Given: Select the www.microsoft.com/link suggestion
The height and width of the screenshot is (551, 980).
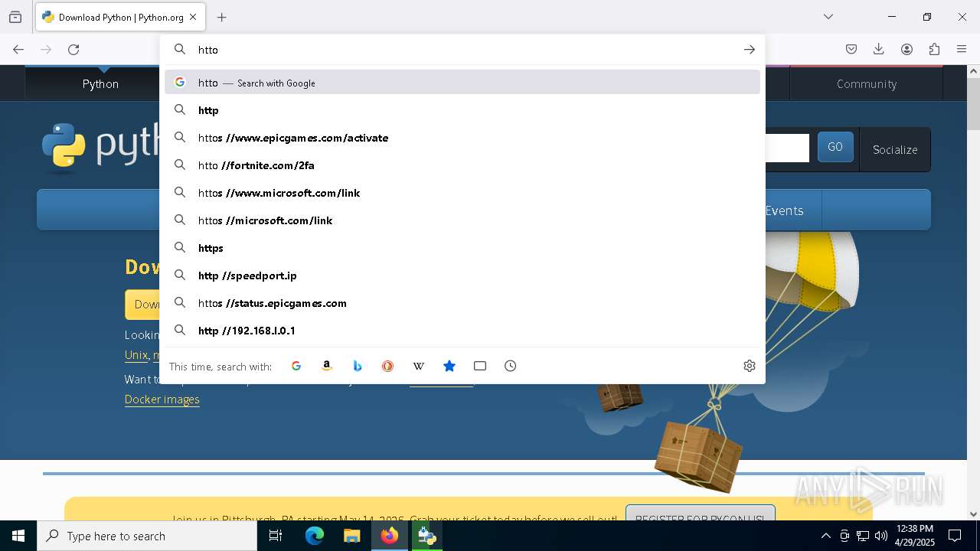Looking at the screenshot, I should coord(462,193).
